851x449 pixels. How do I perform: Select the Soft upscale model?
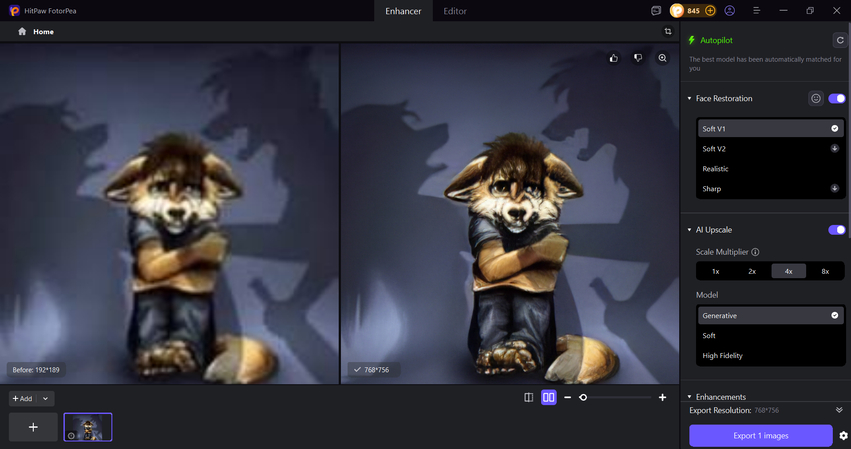point(770,336)
